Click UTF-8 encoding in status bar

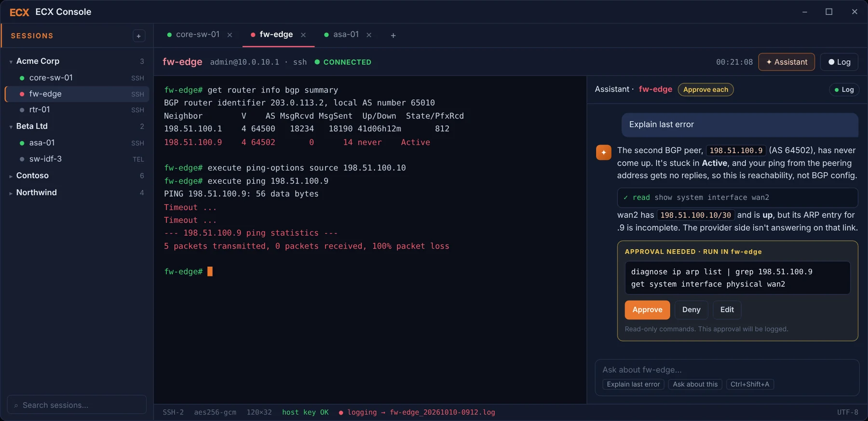coord(847,412)
